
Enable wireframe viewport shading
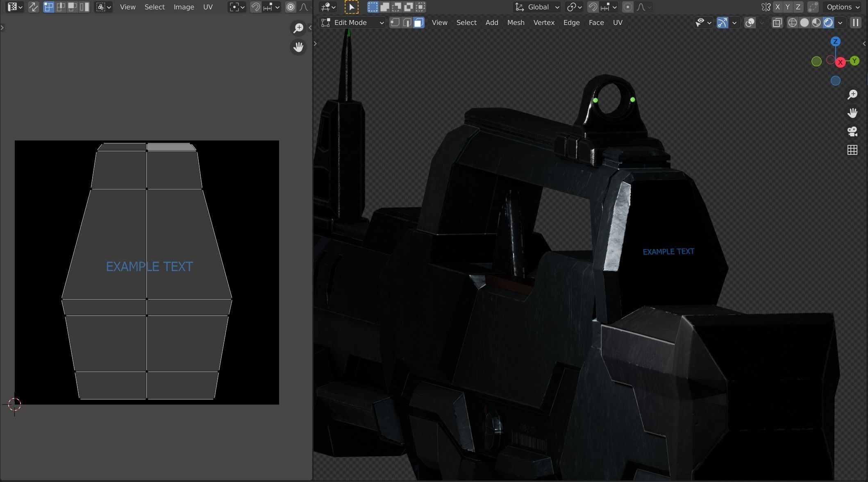[792, 23]
